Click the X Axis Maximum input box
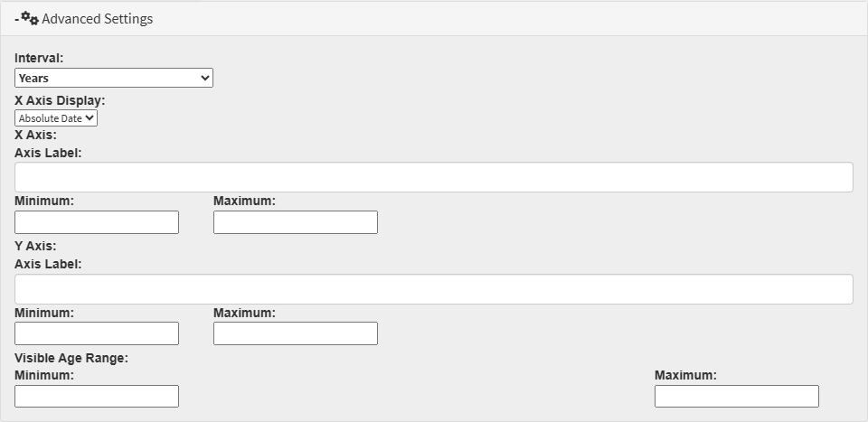868x422 pixels. 295,222
